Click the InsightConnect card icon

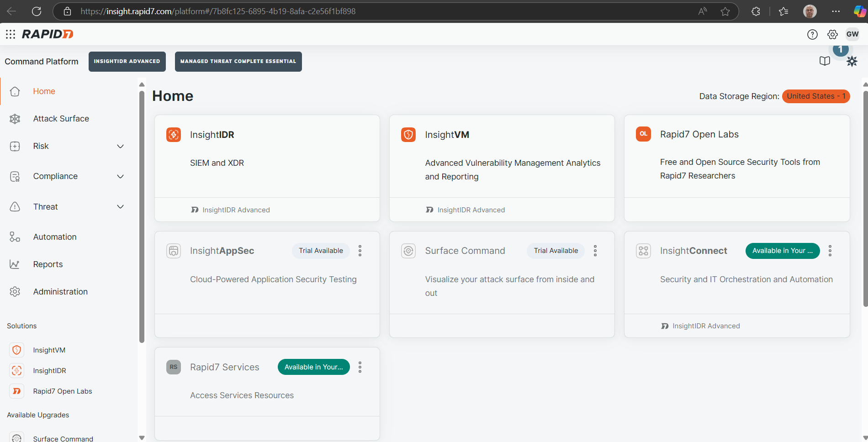(x=644, y=251)
